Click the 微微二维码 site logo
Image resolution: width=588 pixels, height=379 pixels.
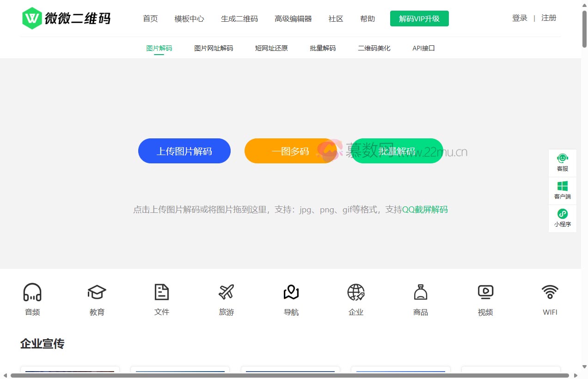[x=66, y=18]
